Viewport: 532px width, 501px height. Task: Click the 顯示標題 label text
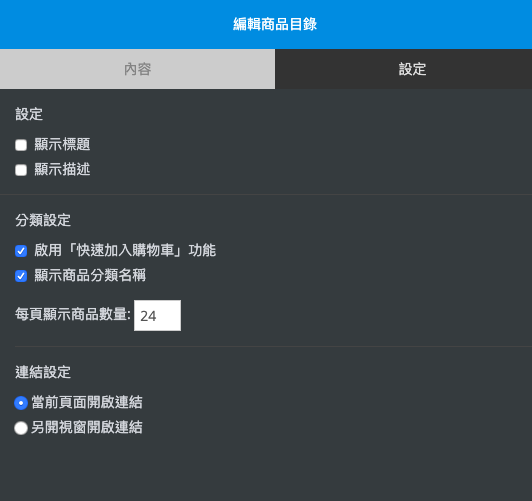pos(62,144)
